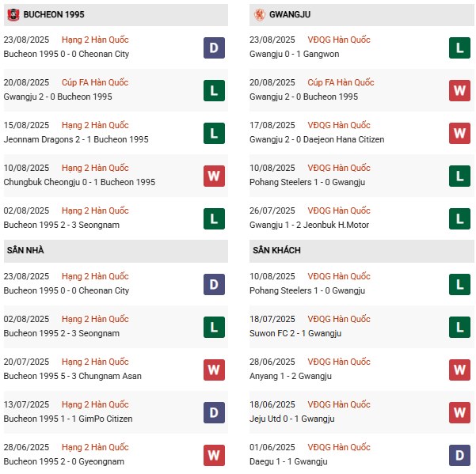Open VĐQG Hàn Quốc link for Pohang Steelers match on 10/08/2025 under SÂN KHÁCH
This screenshot has width=476, height=474.
click(338, 276)
